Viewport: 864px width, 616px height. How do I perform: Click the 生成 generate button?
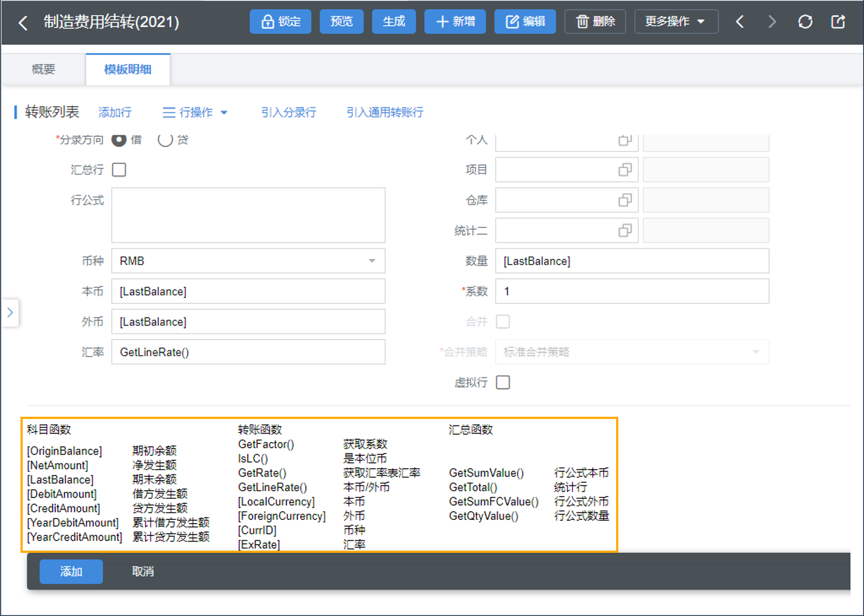pyautogui.click(x=394, y=22)
